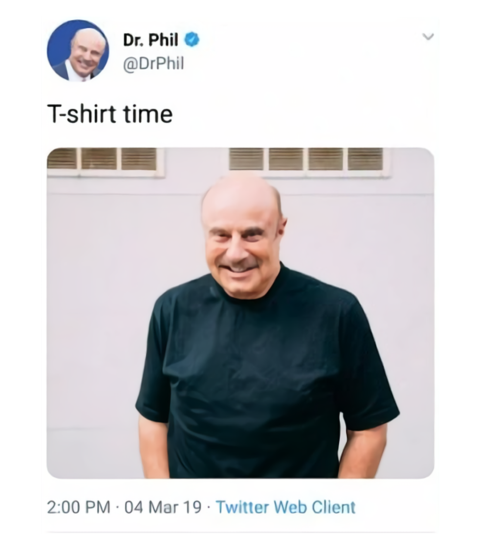Image resolution: width=481 pixels, height=550 pixels.
Task: Click the left wall vents in photo
Action: coord(105,162)
